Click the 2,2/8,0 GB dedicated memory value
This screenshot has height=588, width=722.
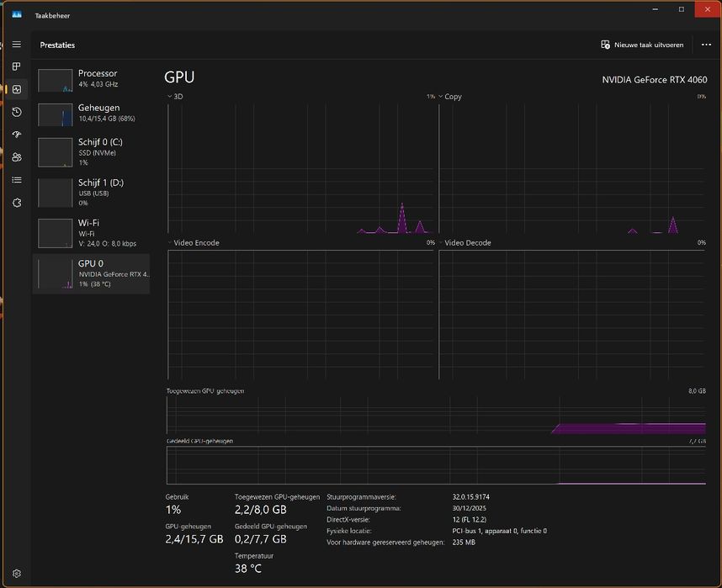[261, 510]
